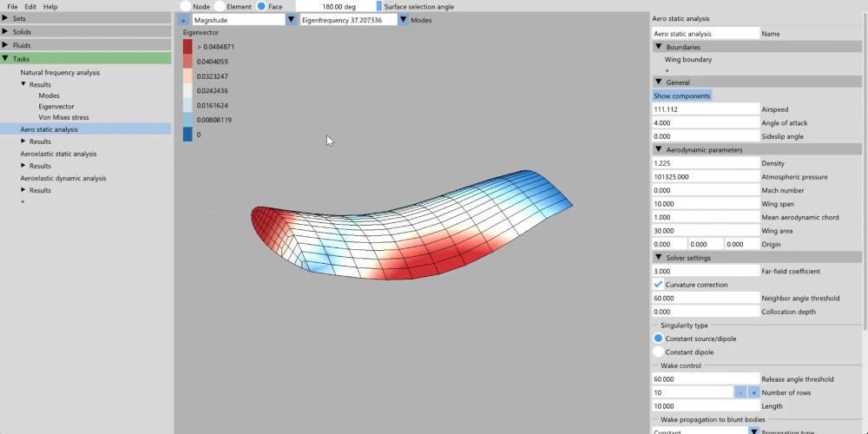Click the wake Length field 10.000
This screenshot has width=868, height=434.
(706, 406)
